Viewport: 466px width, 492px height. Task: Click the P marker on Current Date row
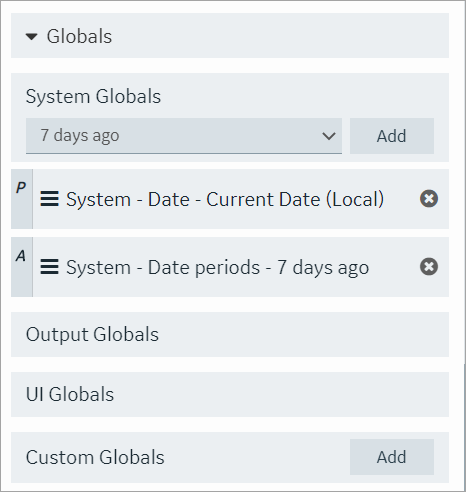(21, 188)
